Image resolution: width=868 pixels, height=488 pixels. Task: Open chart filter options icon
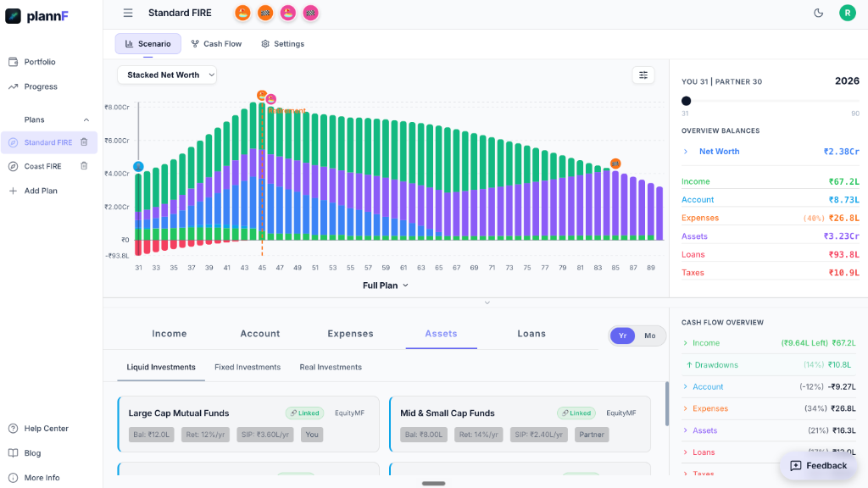(x=643, y=75)
